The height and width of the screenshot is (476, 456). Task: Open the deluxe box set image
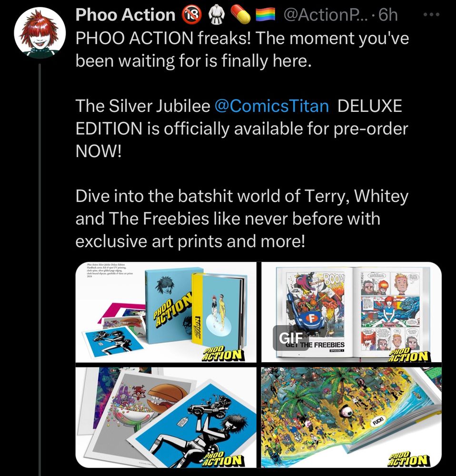coord(166,312)
